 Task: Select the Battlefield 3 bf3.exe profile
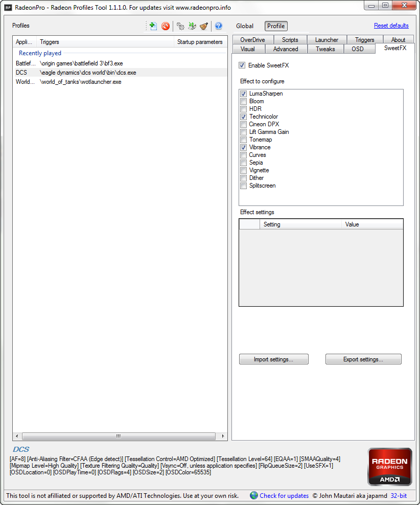pyautogui.click(x=81, y=63)
